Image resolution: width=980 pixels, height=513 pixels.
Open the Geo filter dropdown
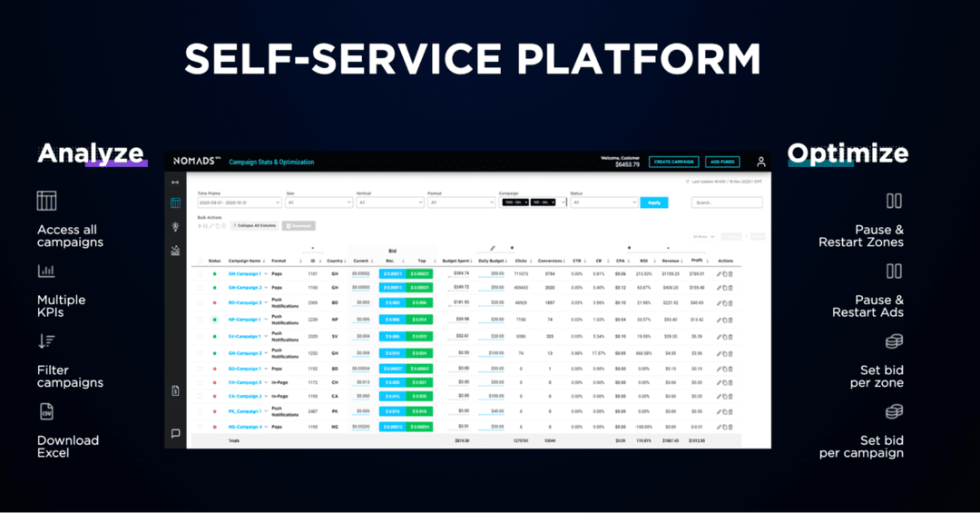pyautogui.click(x=319, y=202)
